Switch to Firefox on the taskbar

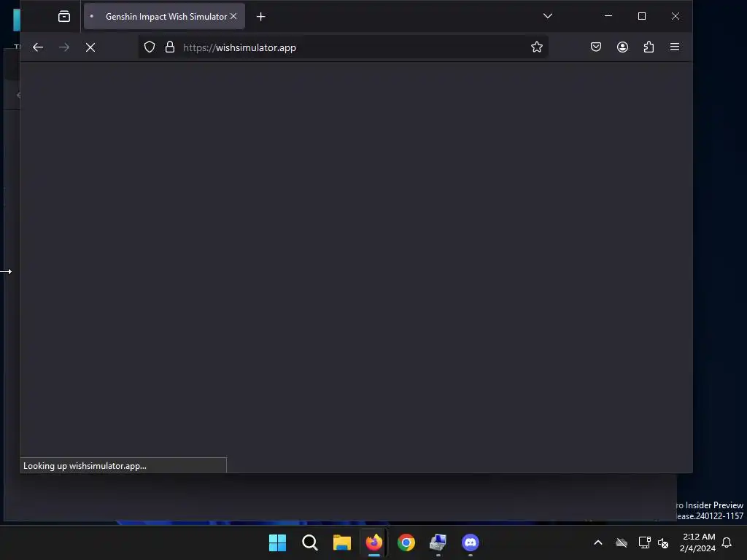[x=374, y=542]
